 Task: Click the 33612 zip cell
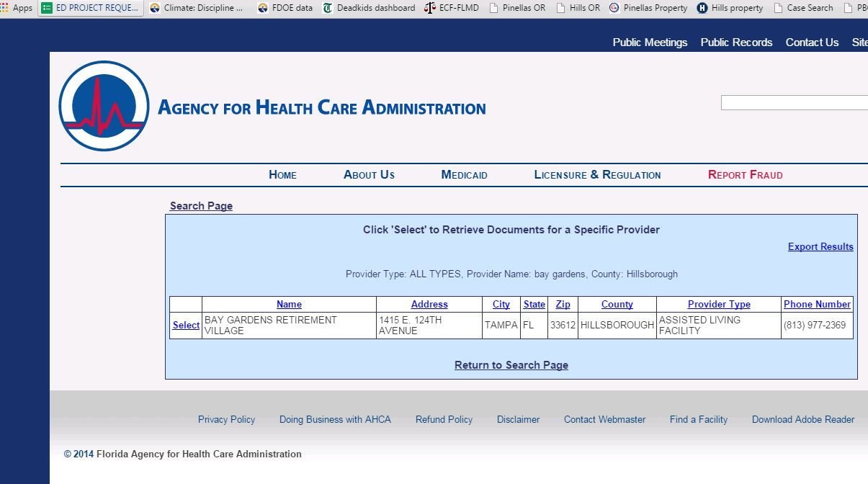tap(563, 326)
